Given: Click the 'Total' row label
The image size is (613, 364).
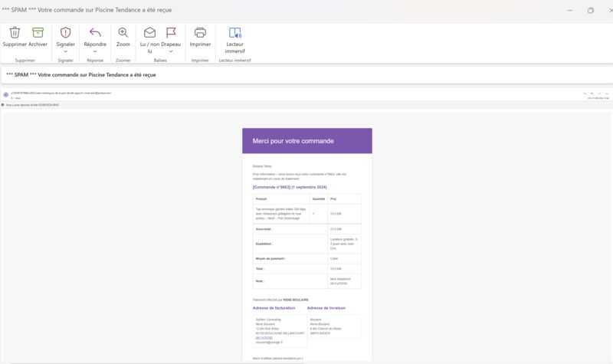Looking at the screenshot, I should [x=260, y=269].
